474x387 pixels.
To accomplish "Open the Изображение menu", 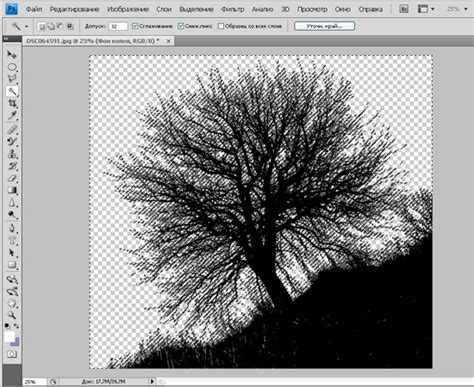I will [128, 9].
